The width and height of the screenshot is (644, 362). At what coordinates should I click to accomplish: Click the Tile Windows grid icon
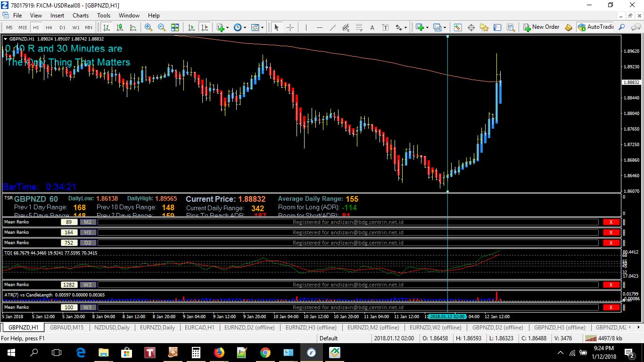point(175,27)
